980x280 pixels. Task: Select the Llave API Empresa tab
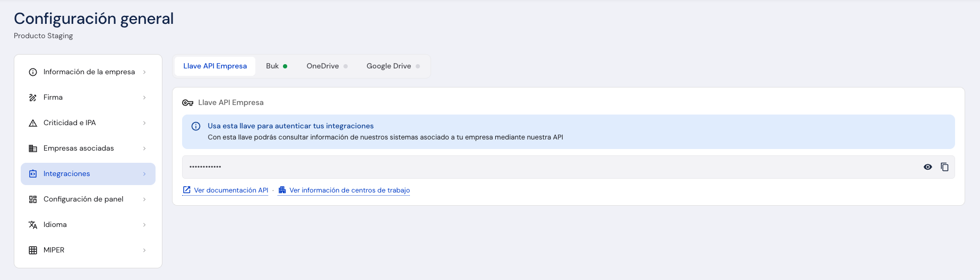click(215, 66)
